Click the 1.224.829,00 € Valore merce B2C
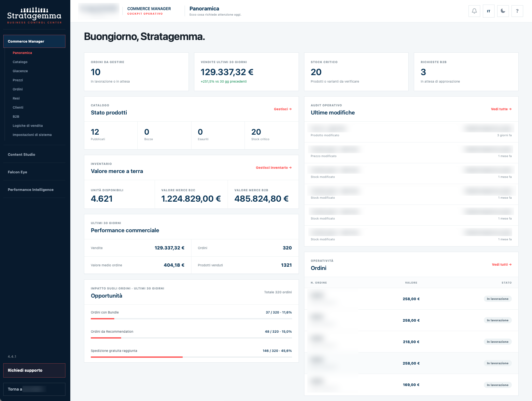Screen dimensions: 532x401 tap(191, 199)
